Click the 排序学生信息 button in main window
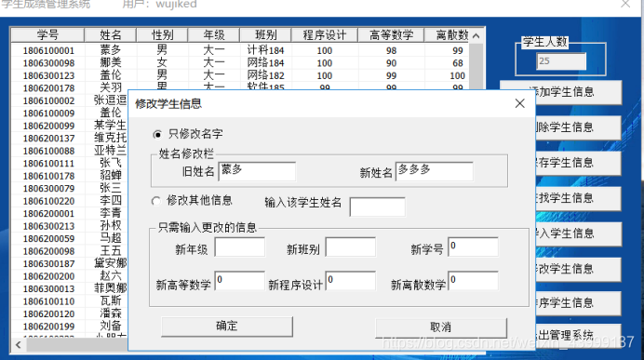644x360 pixels. tap(579, 303)
